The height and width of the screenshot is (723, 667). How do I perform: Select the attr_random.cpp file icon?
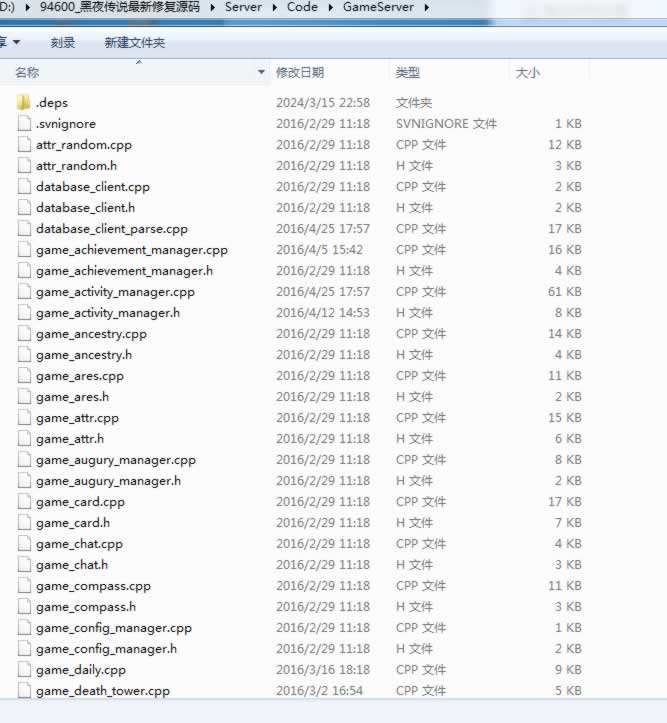[24, 145]
